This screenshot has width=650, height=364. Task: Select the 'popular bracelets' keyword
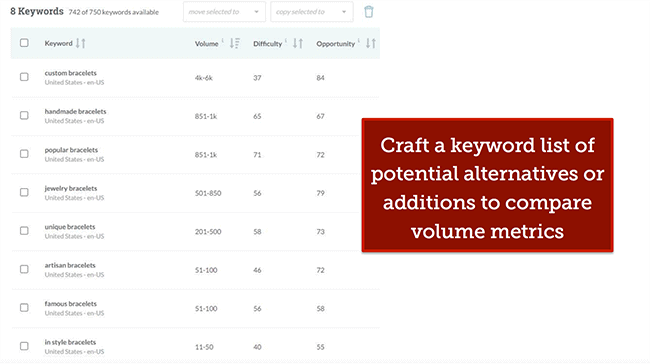pyautogui.click(x=71, y=150)
